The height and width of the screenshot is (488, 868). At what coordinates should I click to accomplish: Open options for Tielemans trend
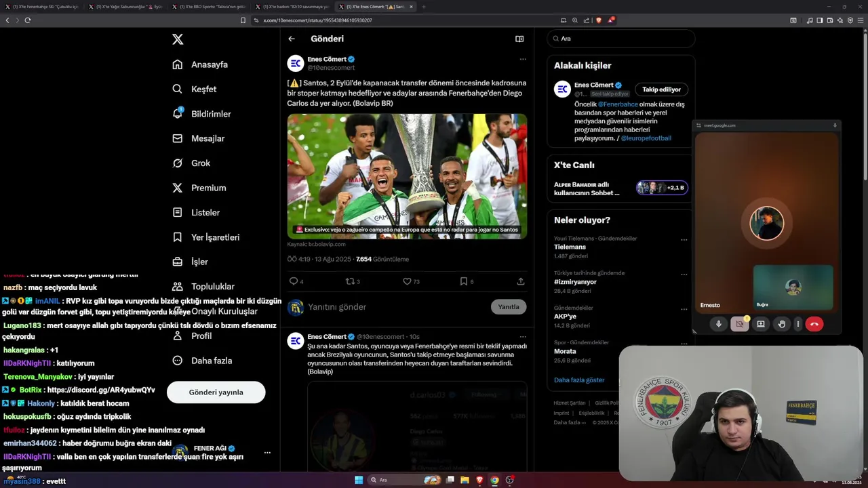pos(684,240)
